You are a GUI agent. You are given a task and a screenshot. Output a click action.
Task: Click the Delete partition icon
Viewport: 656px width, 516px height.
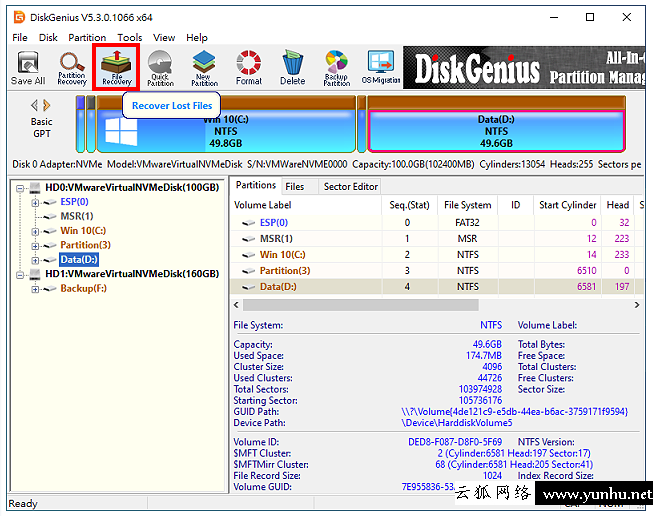[x=292, y=68]
